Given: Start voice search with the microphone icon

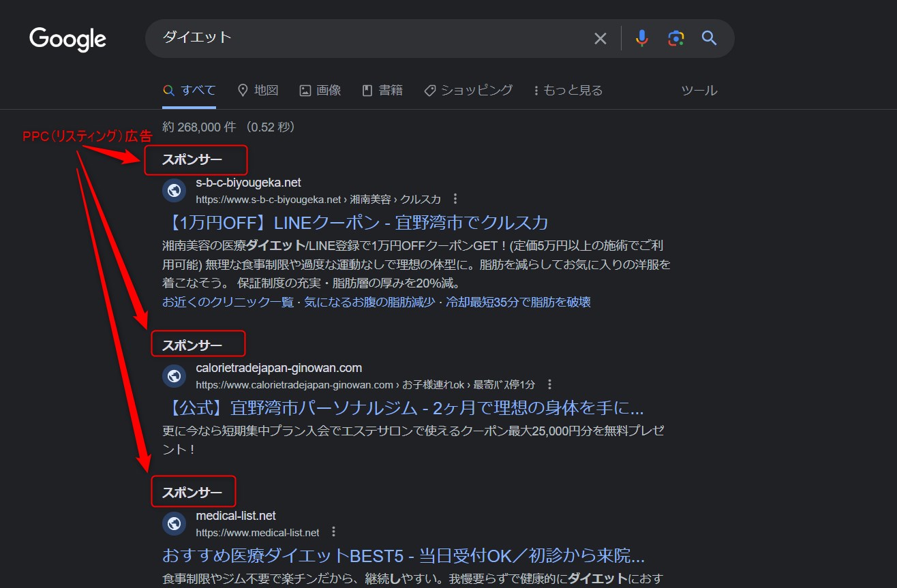Looking at the screenshot, I should (641, 38).
